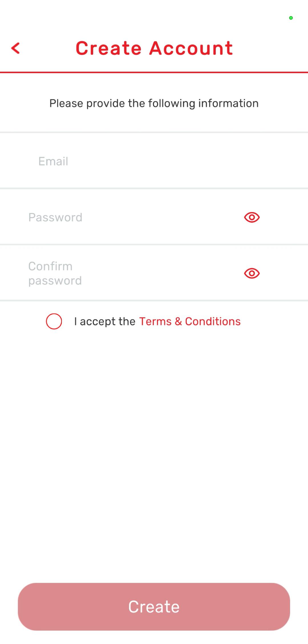Click the word 'Conditions' in red
The height and width of the screenshot is (644, 308).
[213, 321]
